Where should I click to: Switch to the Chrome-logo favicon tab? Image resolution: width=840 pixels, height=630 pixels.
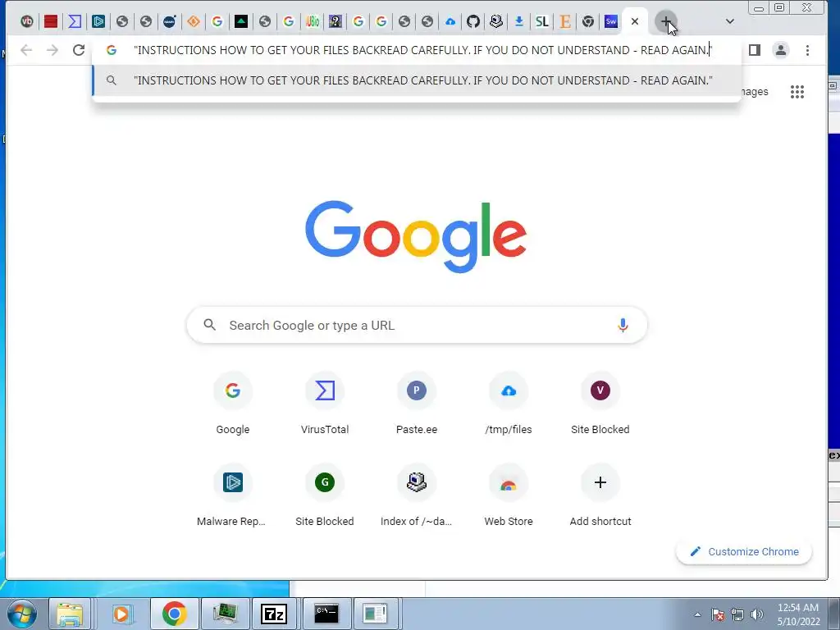[x=588, y=21]
